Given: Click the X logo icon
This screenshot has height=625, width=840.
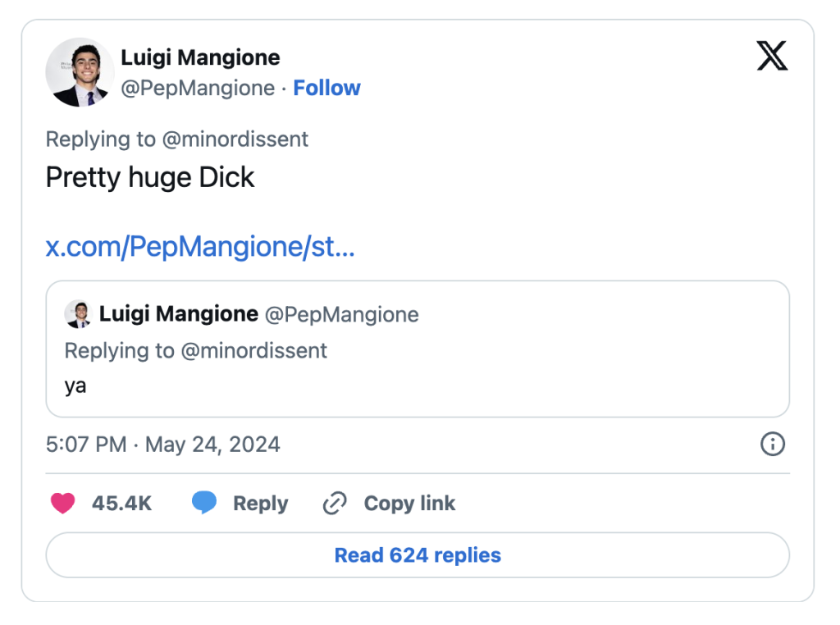Looking at the screenshot, I should tap(772, 56).
